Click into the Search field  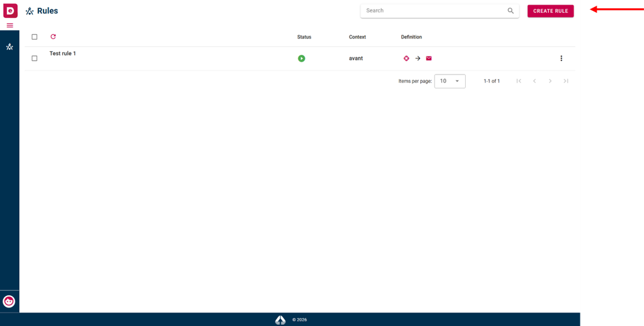pos(439,11)
